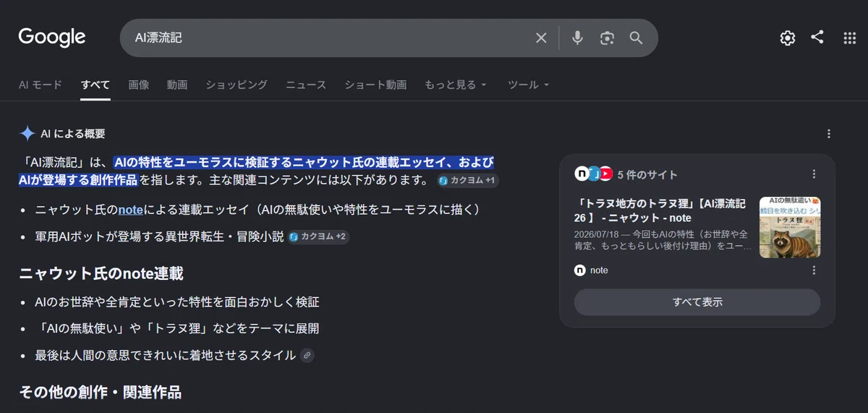Click the share icon in the header
Viewport: 868px width, 413px height.
817,37
